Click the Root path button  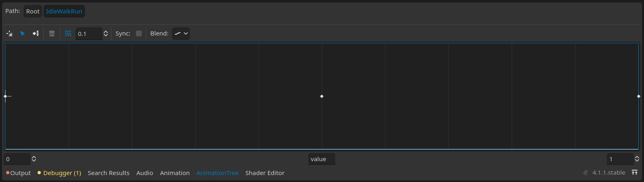coord(33,11)
